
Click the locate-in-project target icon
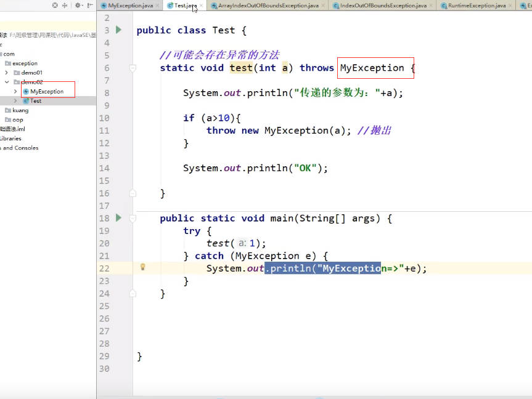55,6
